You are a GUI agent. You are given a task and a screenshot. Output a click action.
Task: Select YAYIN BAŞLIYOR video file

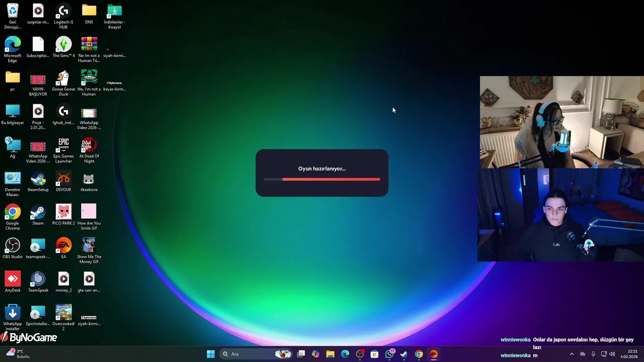(38, 83)
